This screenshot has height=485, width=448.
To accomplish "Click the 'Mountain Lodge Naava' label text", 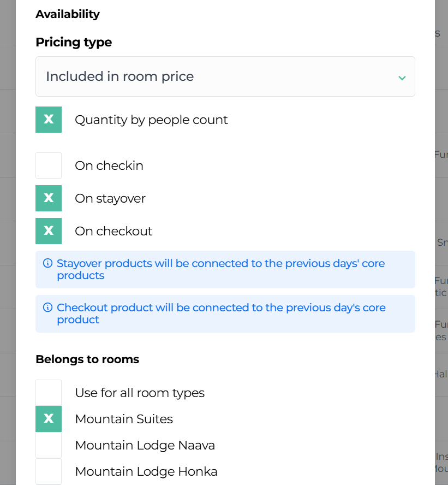I will click(145, 445).
